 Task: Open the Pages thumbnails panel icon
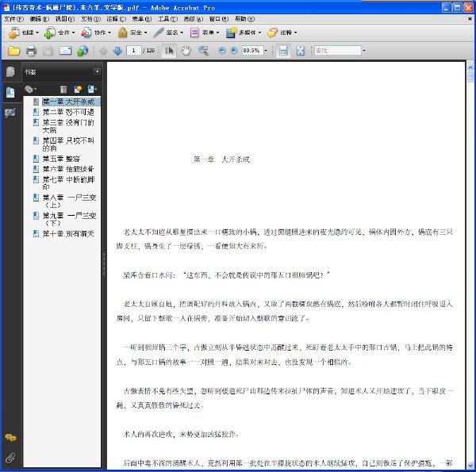coord(10,71)
